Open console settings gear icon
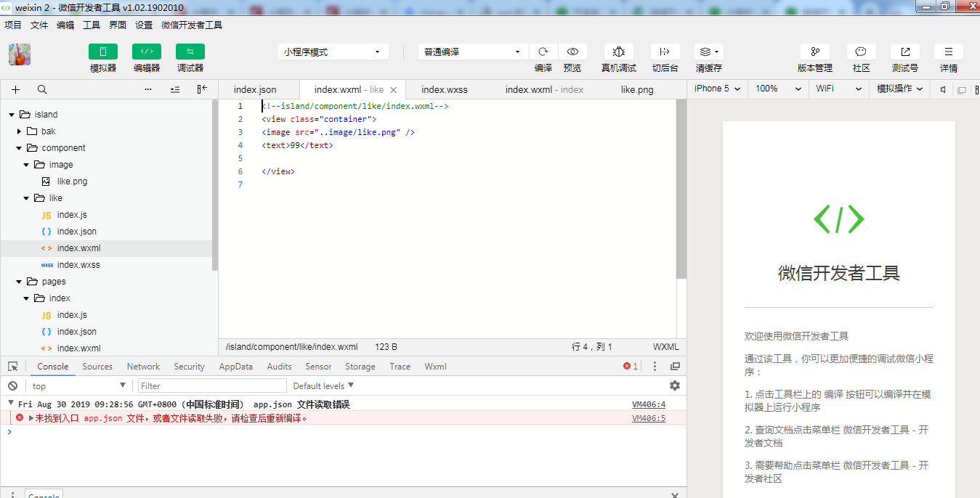The width and height of the screenshot is (980, 498). point(675,385)
